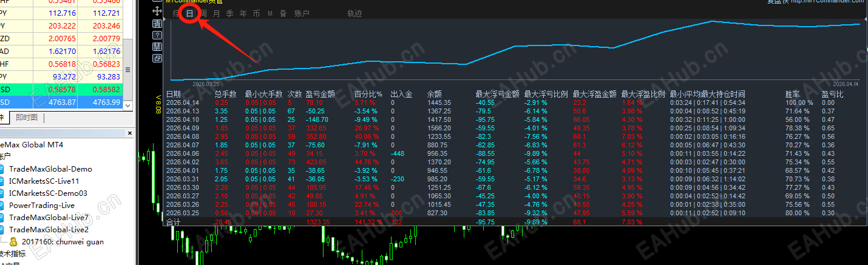
Task: Switch to the 年 yearly statistics tab
Action: 243,13
